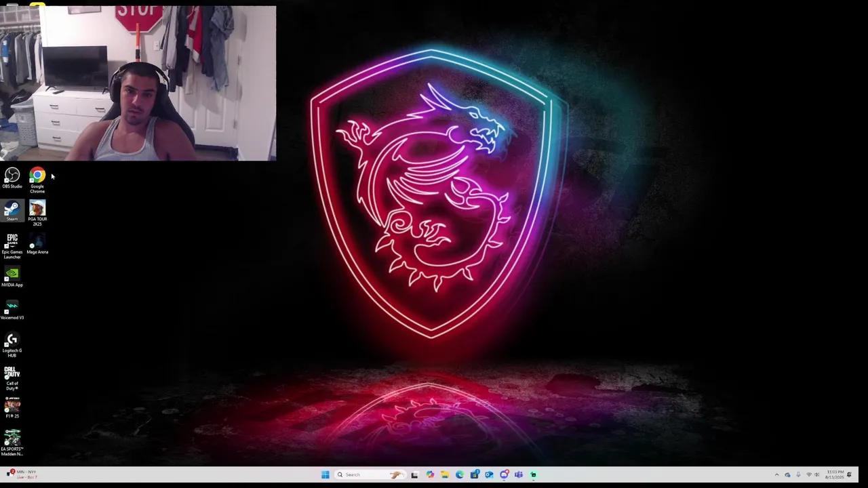Open the OneDrive tray icon

point(787,475)
